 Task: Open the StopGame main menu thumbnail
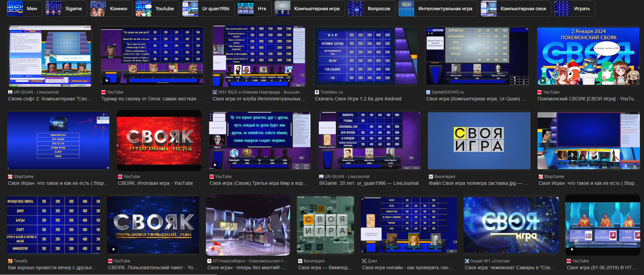click(x=58, y=141)
